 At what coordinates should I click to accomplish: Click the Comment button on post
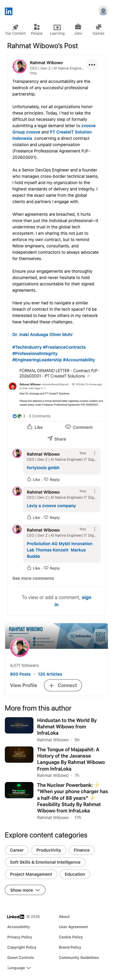tap(79, 427)
